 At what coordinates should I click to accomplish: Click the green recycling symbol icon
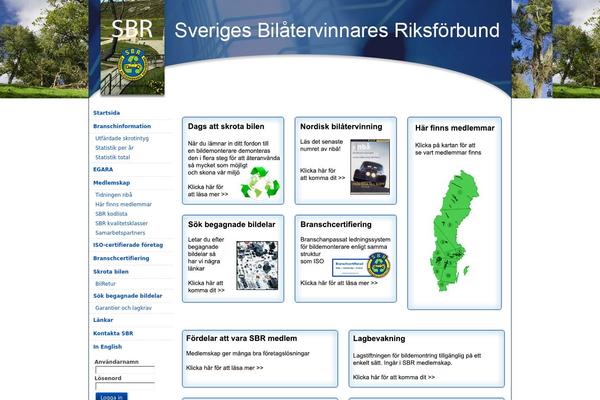tap(260, 183)
